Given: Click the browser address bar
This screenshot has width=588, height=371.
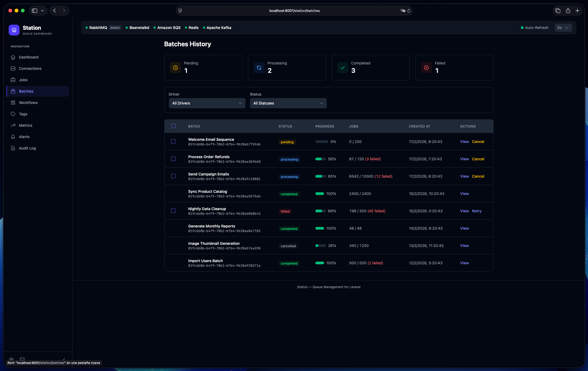Looking at the screenshot, I should point(294,11).
